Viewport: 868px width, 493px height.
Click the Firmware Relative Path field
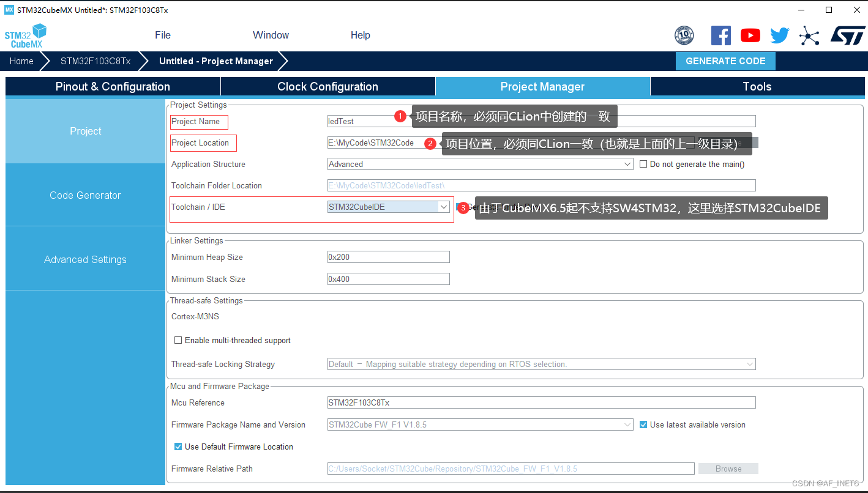coord(511,469)
